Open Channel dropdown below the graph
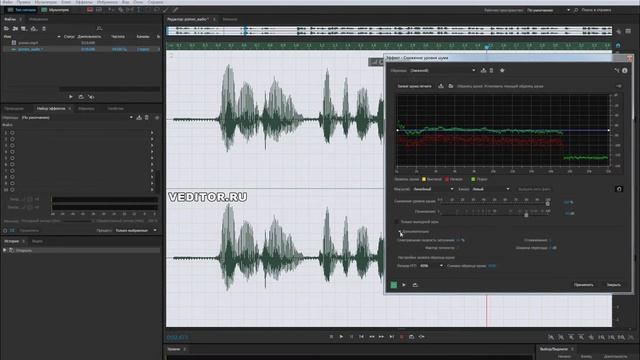640x360 pixels. point(491,189)
